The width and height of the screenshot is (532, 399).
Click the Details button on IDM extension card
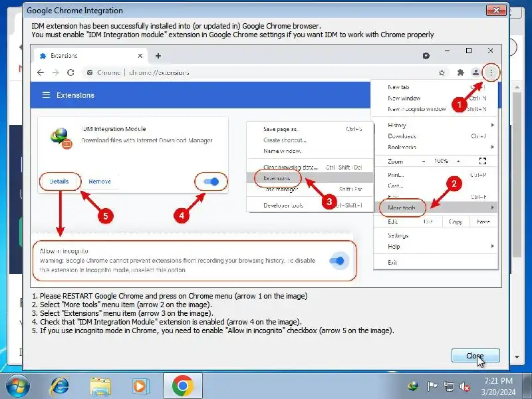pyautogui.click(x=59, y=181)
